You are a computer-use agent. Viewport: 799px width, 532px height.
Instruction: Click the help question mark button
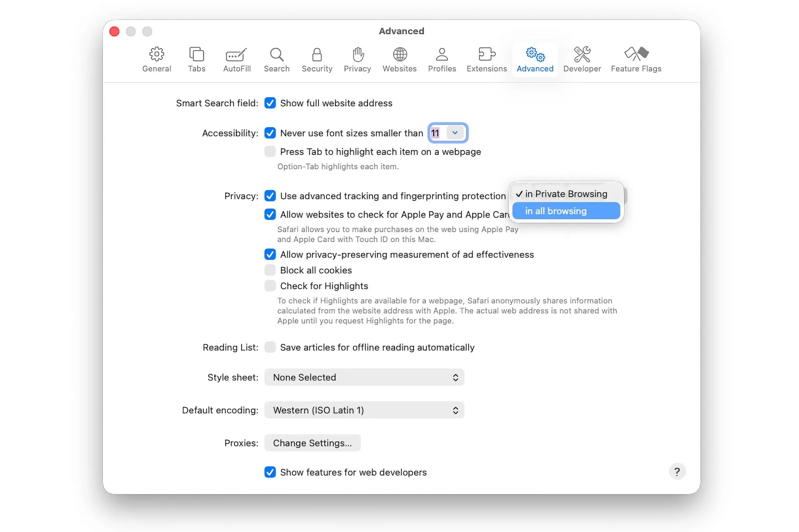pos(677,471)
